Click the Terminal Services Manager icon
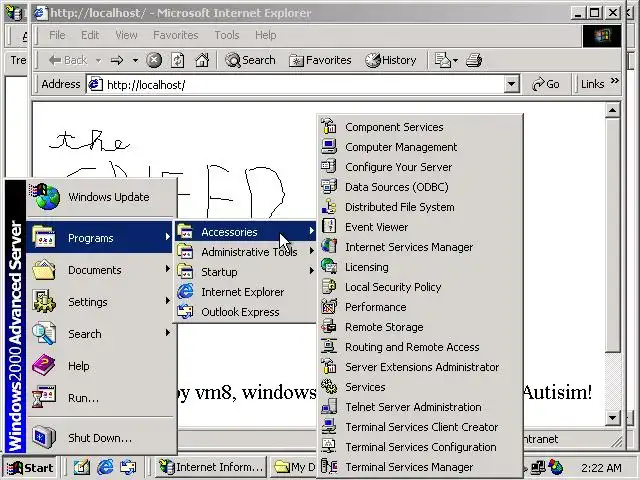Screen dimensions: 640x480 [x=329, y=467]
